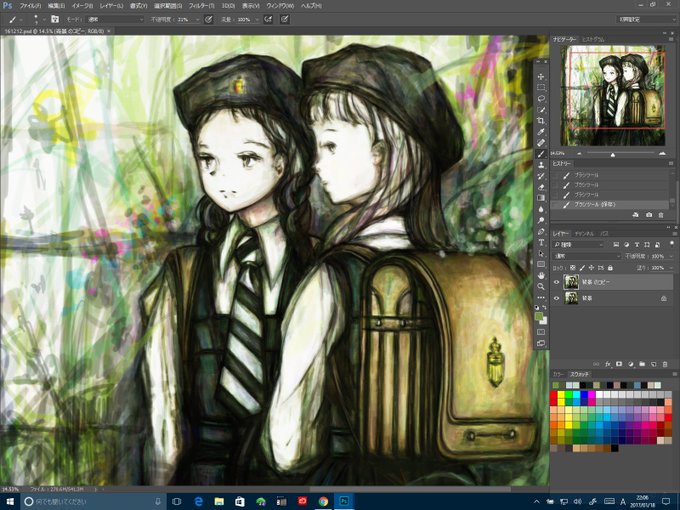Switch to the ヒストグラム tab

593,39
